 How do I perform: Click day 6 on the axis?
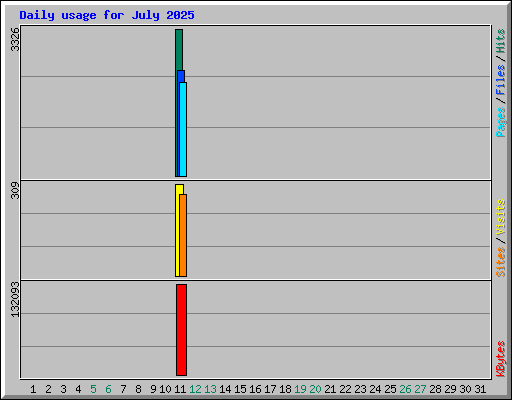coord(108,389)
